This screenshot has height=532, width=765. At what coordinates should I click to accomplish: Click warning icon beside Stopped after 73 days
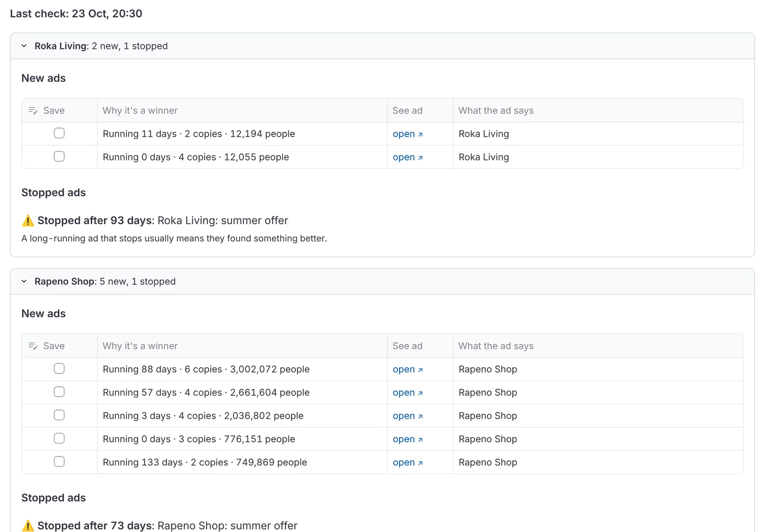click(28, 526)
